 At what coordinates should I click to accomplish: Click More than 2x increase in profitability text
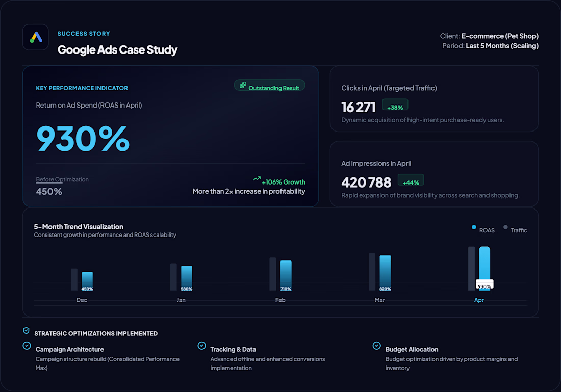[x=249, y=191]
